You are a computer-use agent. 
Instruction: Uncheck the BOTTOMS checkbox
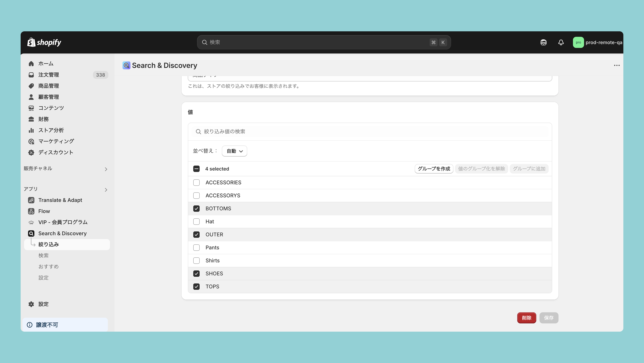tap(196, 209)
